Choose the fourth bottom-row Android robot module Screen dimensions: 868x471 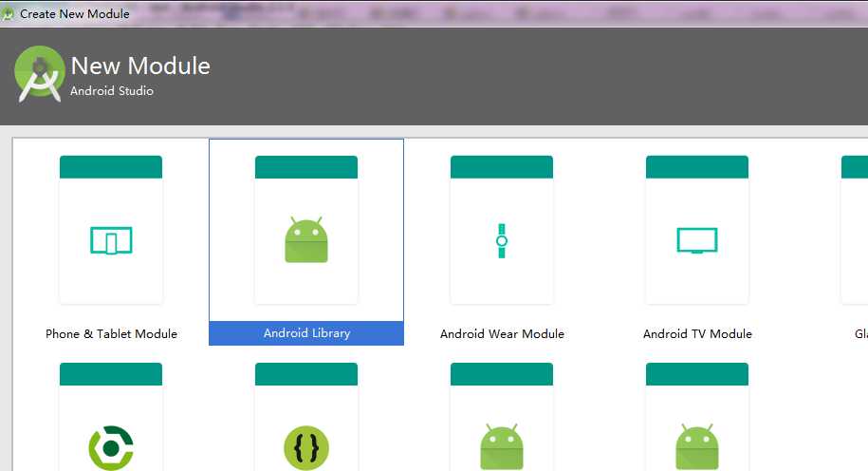(x=697, y=446)
